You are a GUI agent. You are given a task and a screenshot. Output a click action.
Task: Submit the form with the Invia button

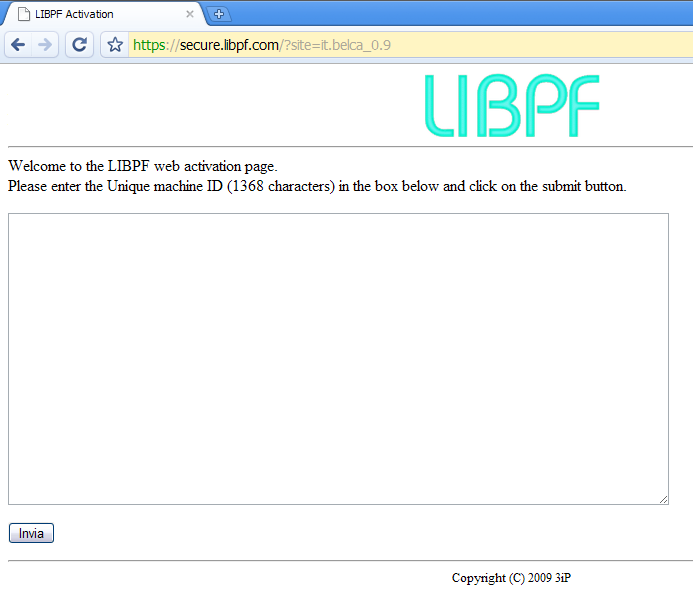pyautogui.click(x=31, y=533)
